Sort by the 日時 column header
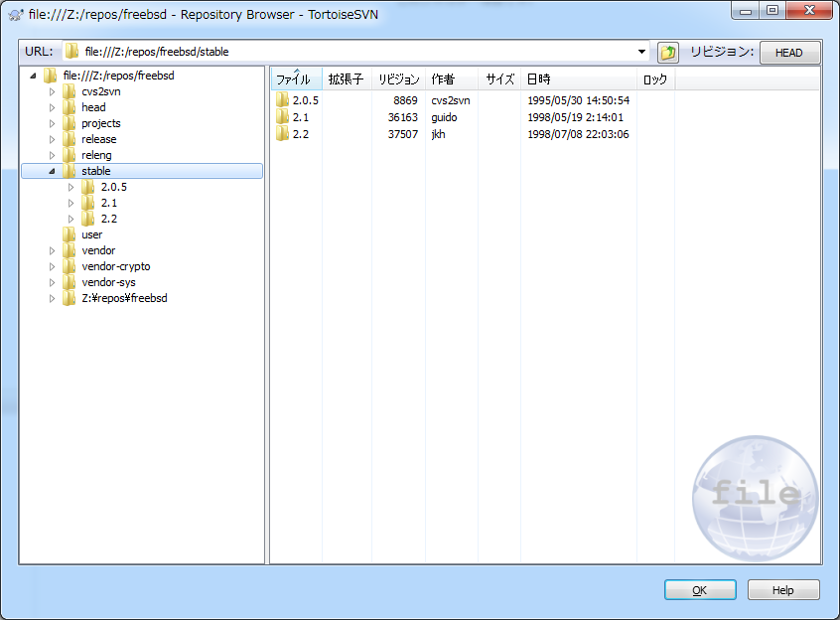 [579, 79]
